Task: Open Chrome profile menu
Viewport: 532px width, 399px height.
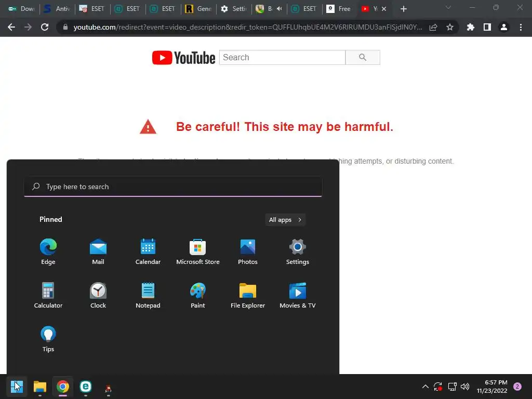Action: [504, 27]
